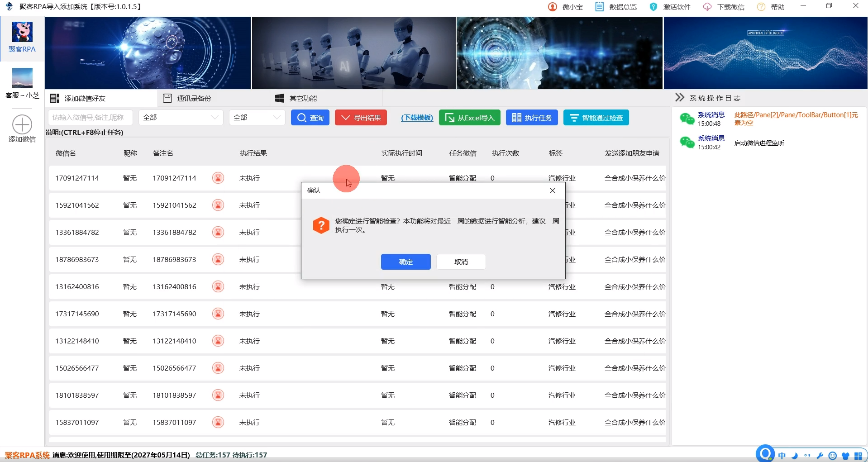The height and width of the screenshot is (462, 868).
Task: Click the WeChat status icon beside 17091247114
Action: (218, 178)
